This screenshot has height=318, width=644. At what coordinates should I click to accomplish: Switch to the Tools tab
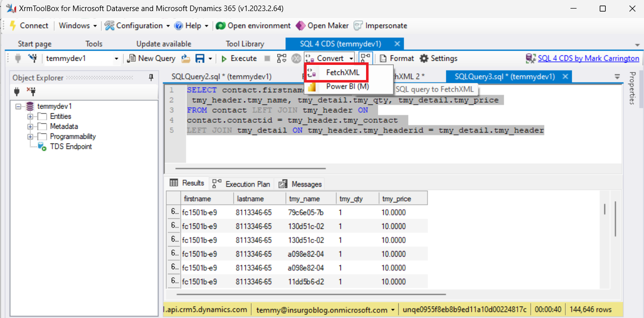click(94, 44)
